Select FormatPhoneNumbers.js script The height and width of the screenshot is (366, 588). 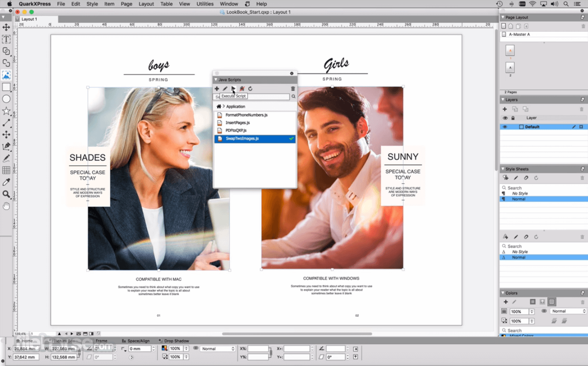[x=255, y=115]
